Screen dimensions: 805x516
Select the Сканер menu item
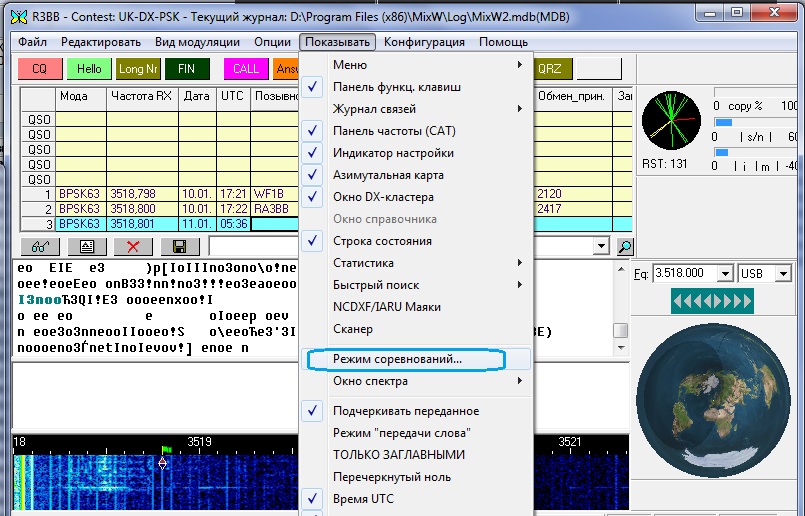coord(352,329)
